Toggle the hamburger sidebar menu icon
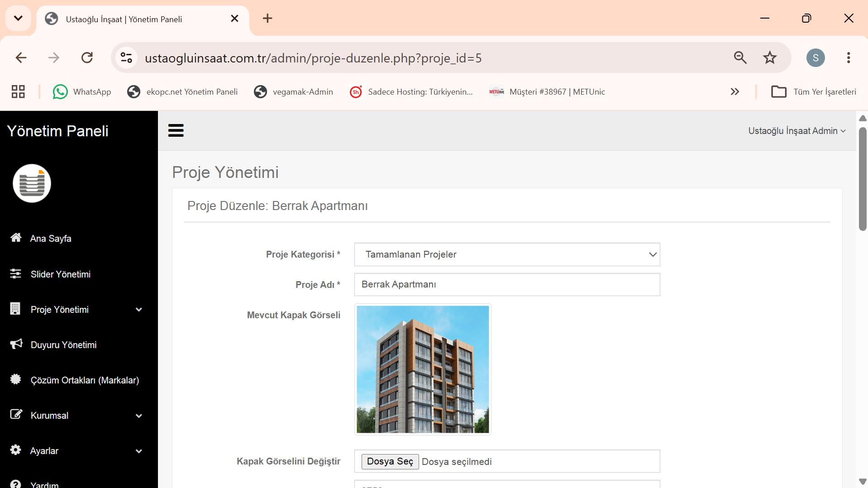Image resolution: width=868 pixels, height=488 pixels. click(176, 130)
